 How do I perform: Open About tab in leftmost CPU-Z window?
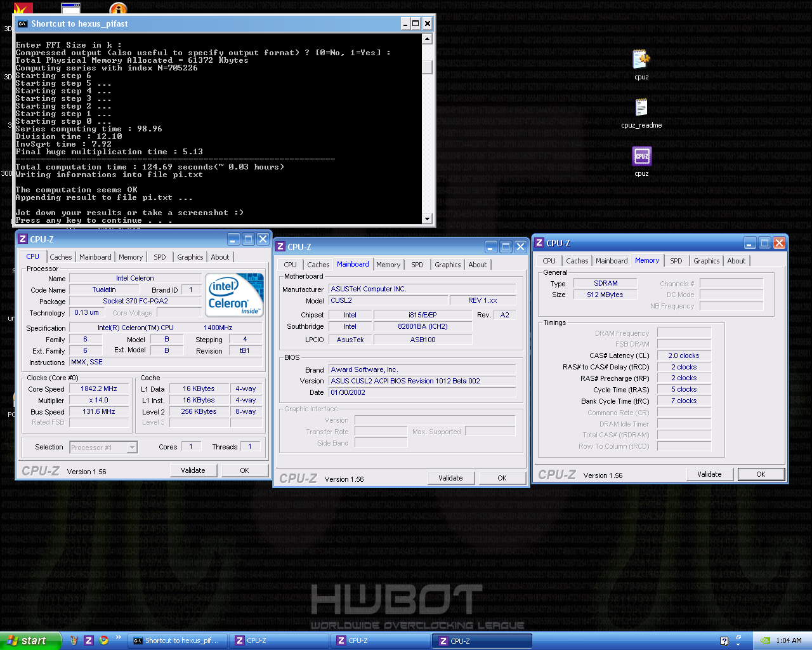coord(220,257)
